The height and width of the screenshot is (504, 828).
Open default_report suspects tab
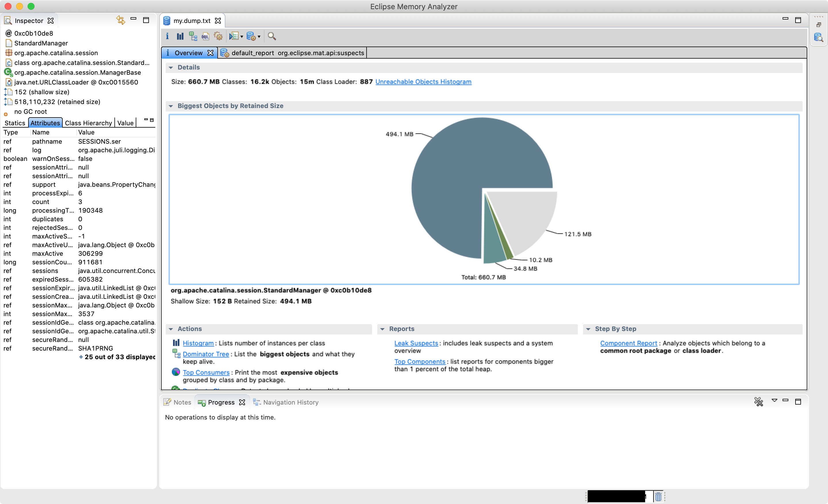click(x=293, y=53)
